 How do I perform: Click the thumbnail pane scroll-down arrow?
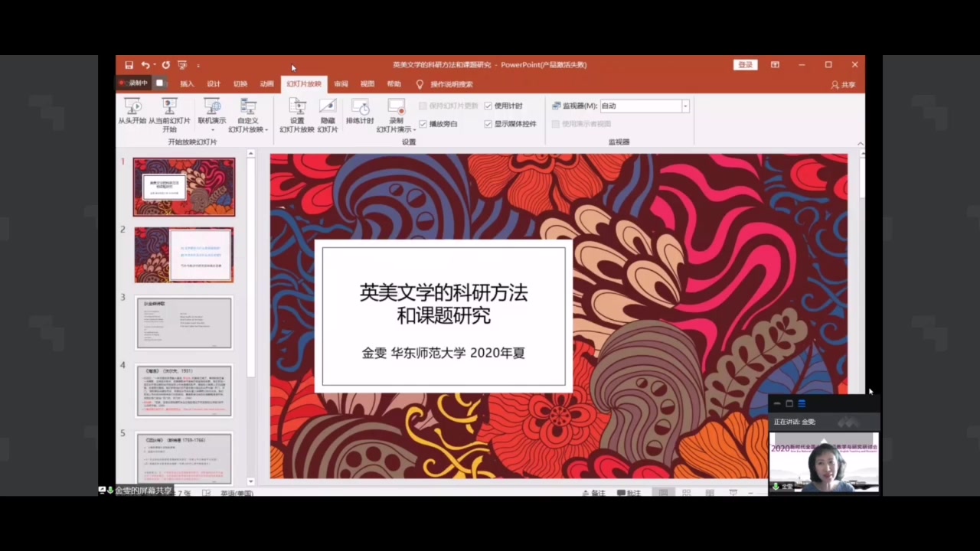pyautogui.click(x=250, y=482)
